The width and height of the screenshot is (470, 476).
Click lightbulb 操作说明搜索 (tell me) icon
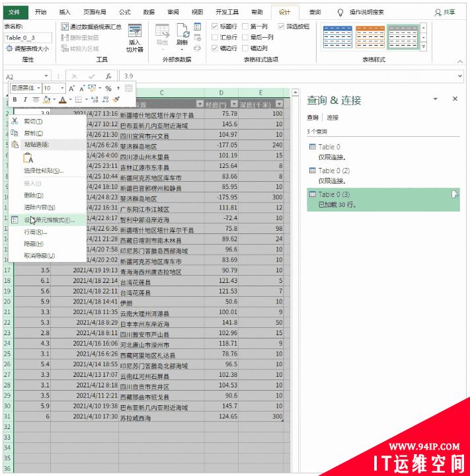pyautogui.click(x=340, y=13)
